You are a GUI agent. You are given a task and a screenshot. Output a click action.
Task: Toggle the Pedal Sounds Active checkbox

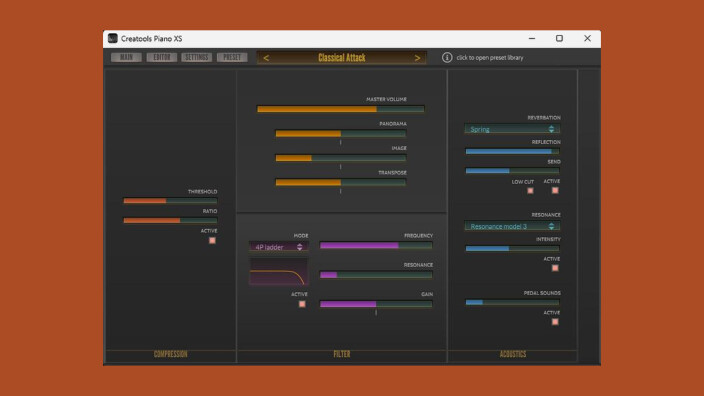point(555,321)
